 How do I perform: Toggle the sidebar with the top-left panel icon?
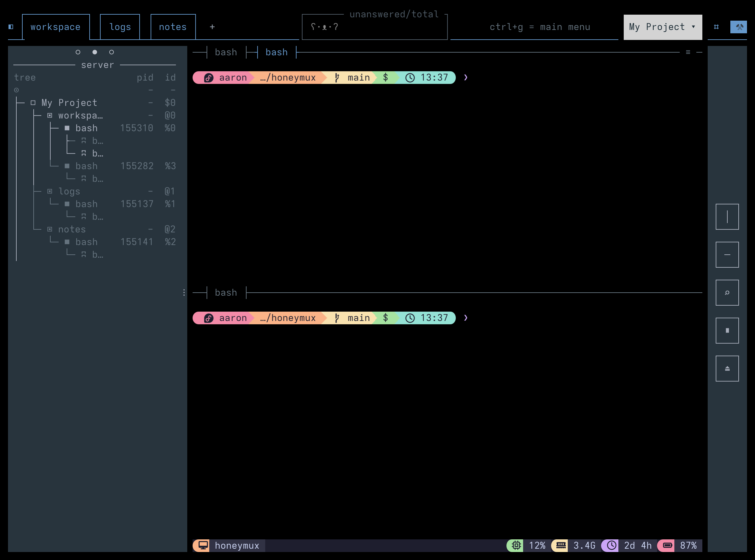pyautogui.click(x=11, y=27)
